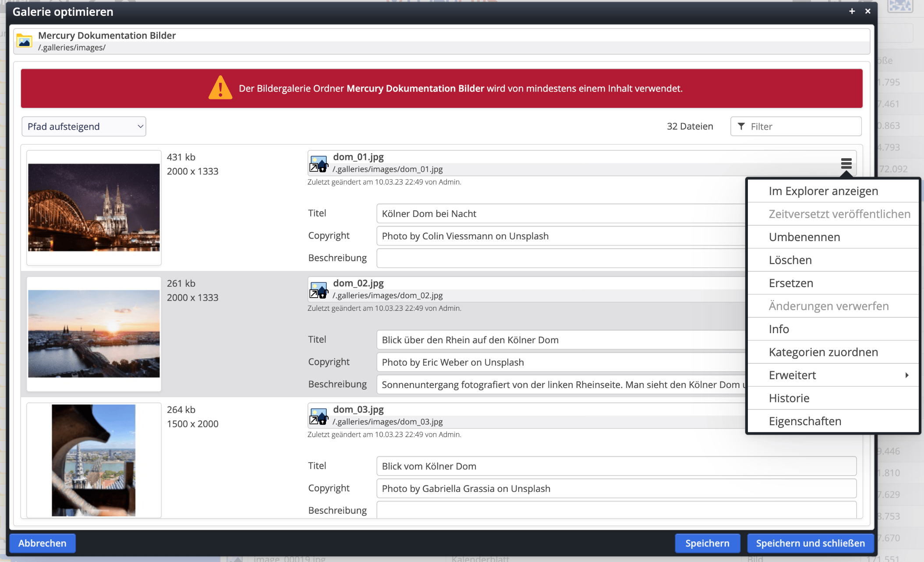This screenshot has width=924, height=562.
Task: Choose 'Umbenennen' in the context menu
Action: click(804, 237)
